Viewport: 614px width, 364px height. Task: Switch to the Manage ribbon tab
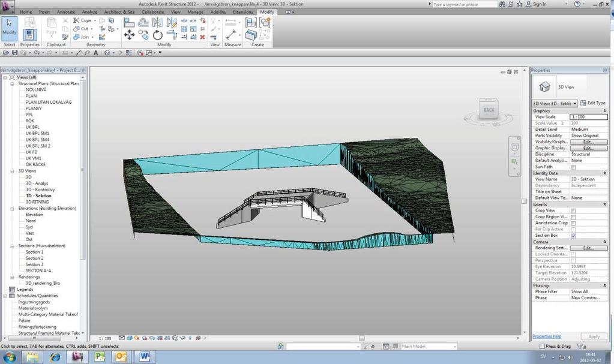click(195, 12)
